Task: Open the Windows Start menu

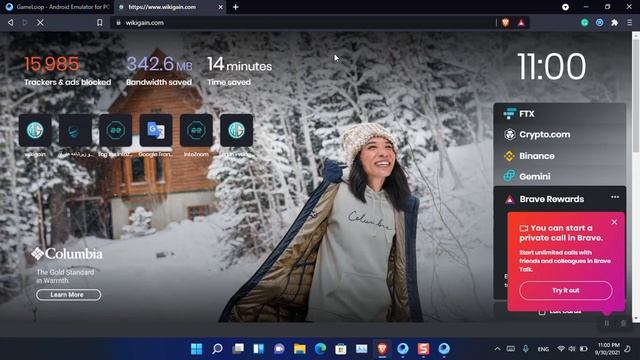Action: pos(196,349)
